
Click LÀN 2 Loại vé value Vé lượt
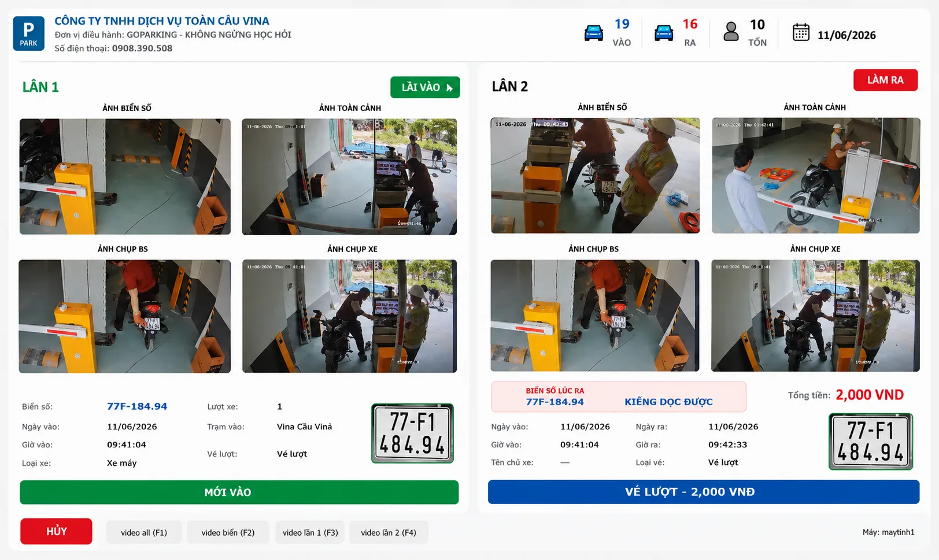click(723, 463)
